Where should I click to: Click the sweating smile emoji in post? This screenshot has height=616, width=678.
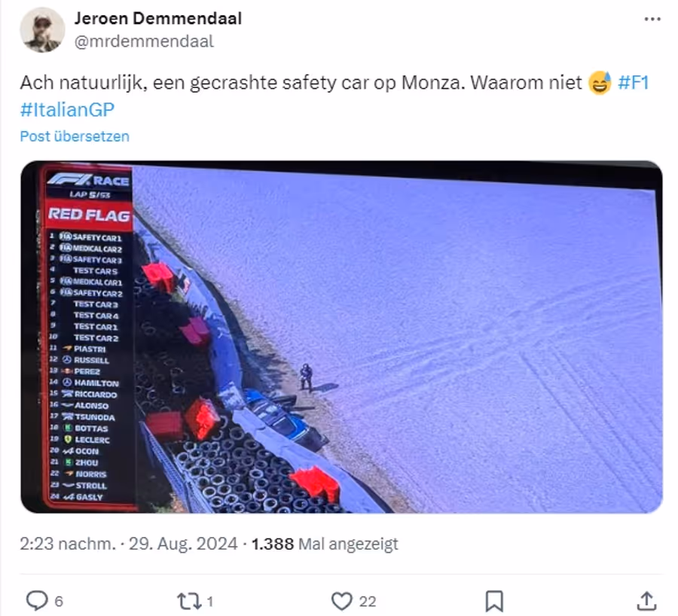pos(600,82)
